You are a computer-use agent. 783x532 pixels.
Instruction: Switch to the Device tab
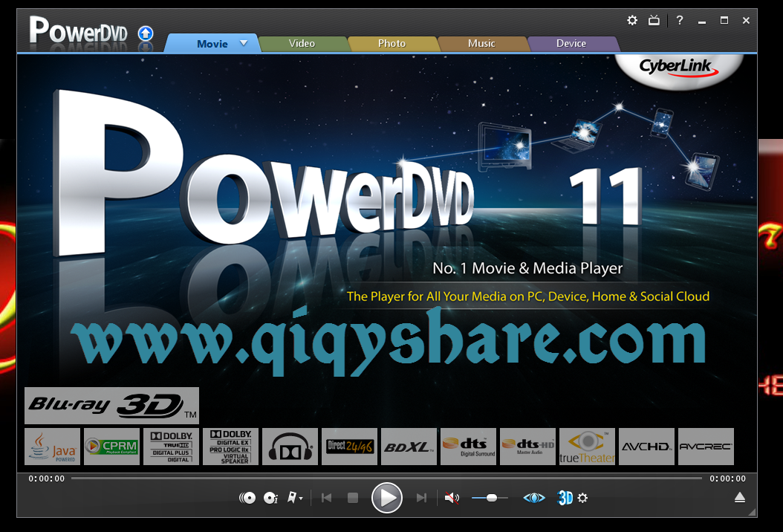(571, 43)
